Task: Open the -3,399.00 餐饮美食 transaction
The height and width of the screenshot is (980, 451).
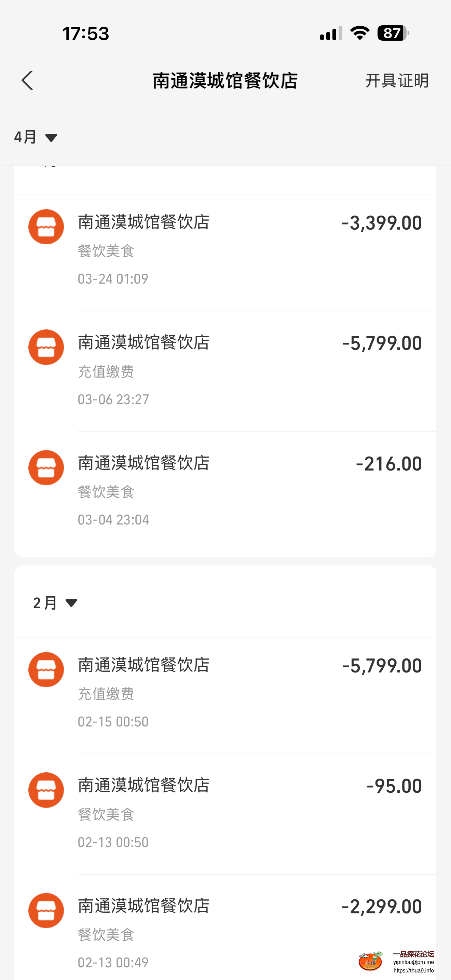Action: click(x=225, y=253)
